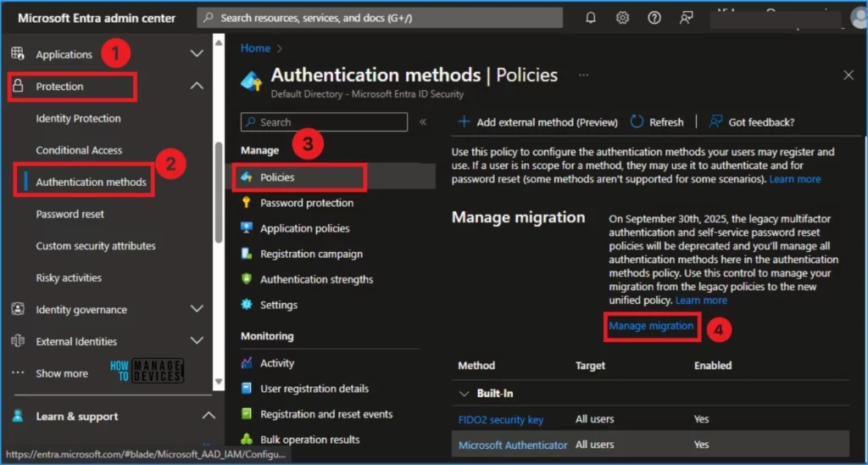Screen dimensions: 868x465
Task: Click the user account avatar
Action: point(860,18)
